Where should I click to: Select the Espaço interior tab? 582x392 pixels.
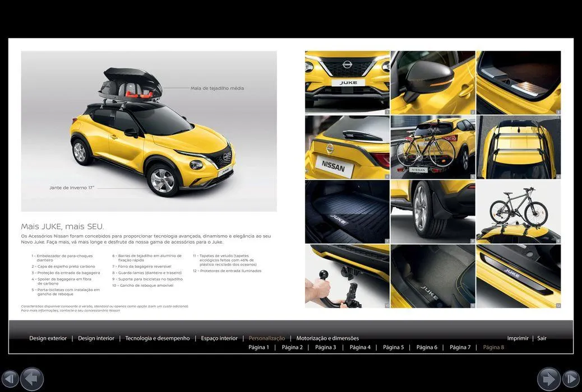click(x=219, y=338)
